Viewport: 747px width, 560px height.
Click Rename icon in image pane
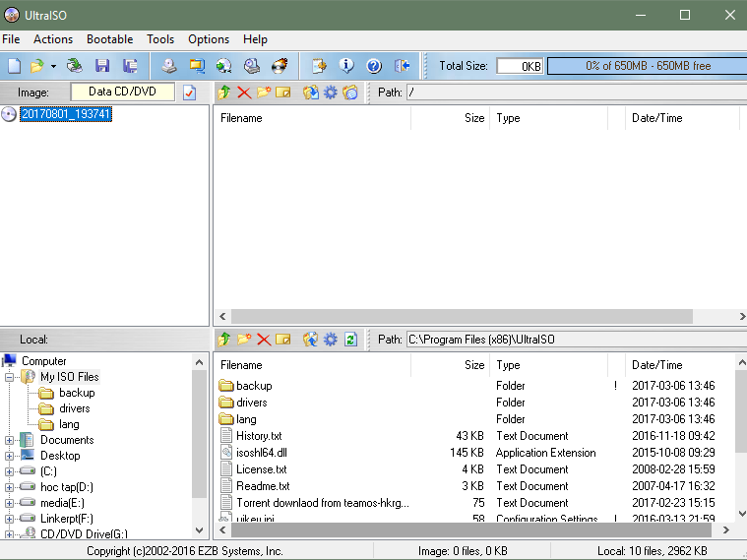click(283, 92)
